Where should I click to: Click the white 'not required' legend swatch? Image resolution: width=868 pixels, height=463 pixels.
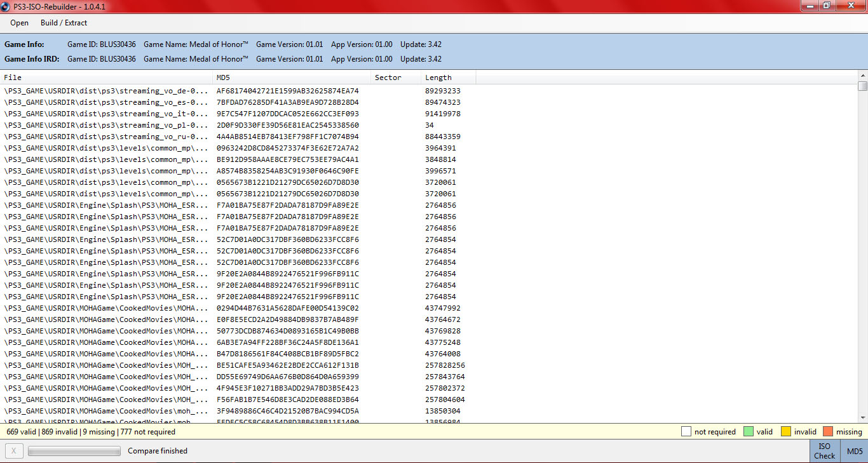point(686,432)
